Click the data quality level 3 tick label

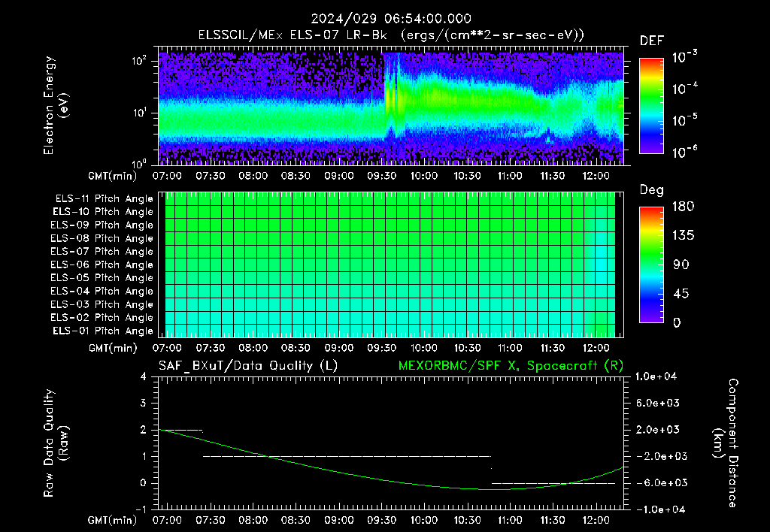coord(144,403)
